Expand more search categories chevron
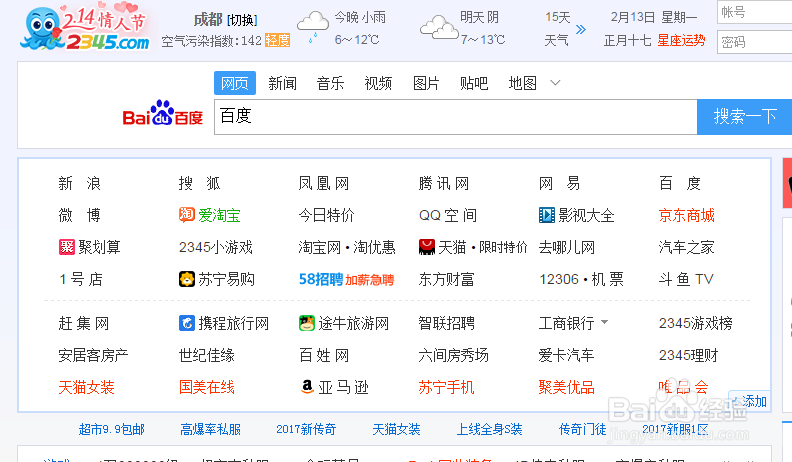 pyautogui.click(x=555, y=83)
